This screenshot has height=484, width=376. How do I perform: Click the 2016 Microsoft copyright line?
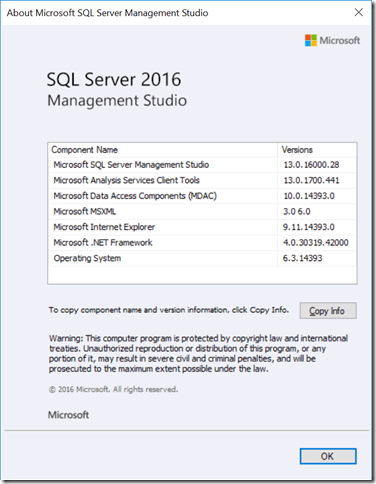click(113, 389)
